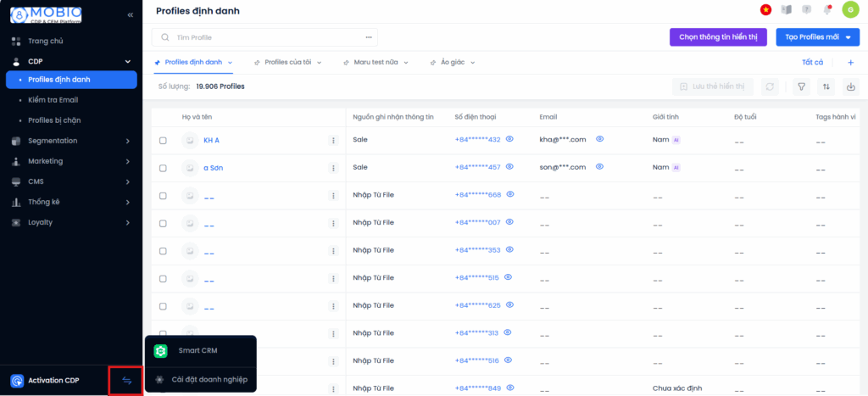
Task: Click the Số điện thoại column header
Action: pyautogui.click(x=476, y=117)
